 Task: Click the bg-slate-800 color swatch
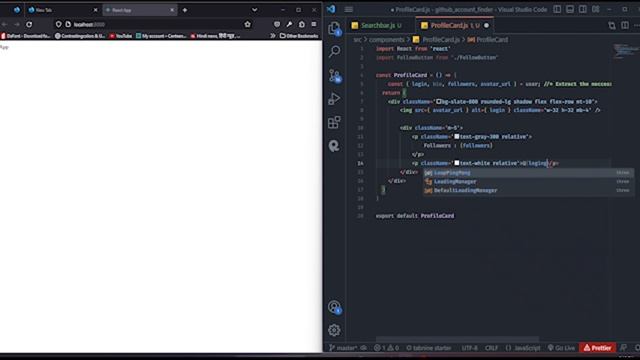click(x=439, y=102)
